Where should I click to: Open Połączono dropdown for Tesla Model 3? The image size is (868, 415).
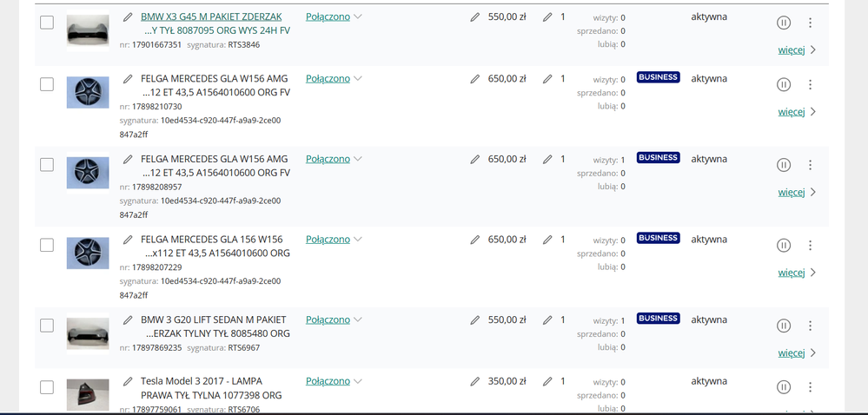[334, 381]
